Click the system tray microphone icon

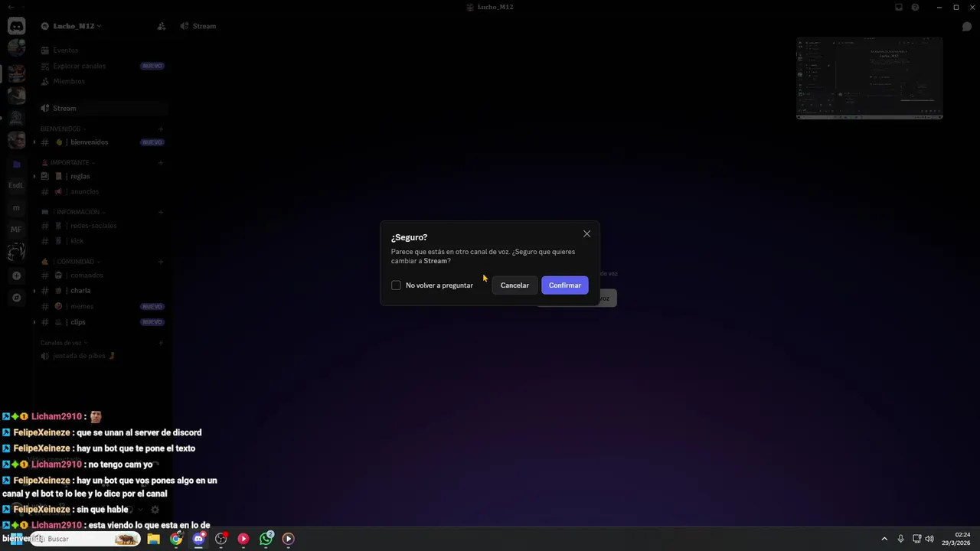point(900,539)
